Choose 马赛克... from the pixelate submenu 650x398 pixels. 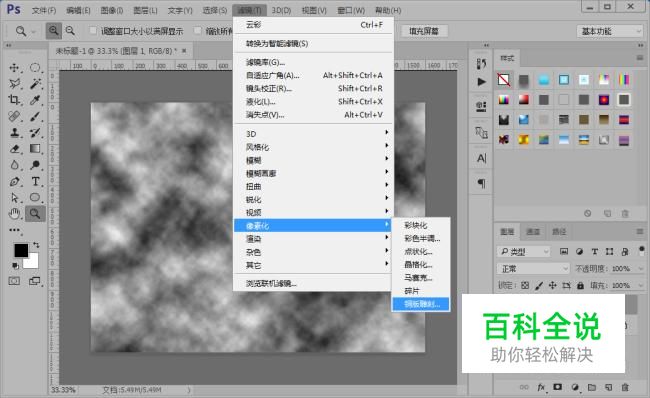[421, 278]
